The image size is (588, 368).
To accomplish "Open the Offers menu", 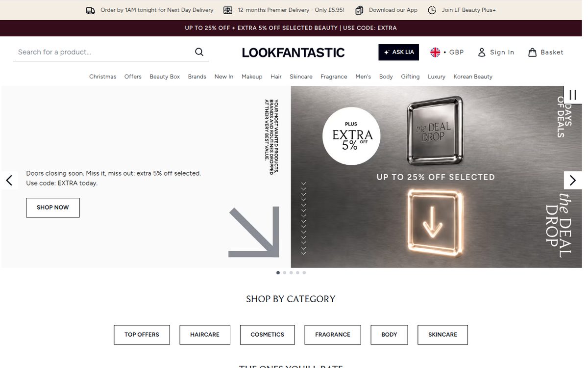I will point(133,77).
